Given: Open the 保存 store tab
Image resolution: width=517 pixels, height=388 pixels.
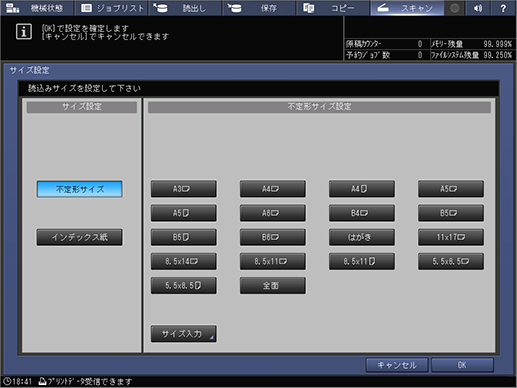Looking at the screenshot, I should tap(259, 8).
